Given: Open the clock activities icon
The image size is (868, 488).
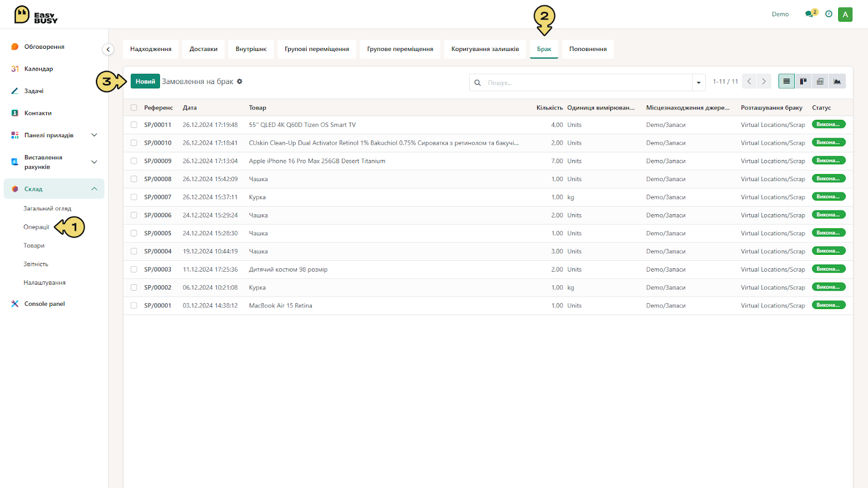Looking at the screenshot, I should tap(829, 14).
